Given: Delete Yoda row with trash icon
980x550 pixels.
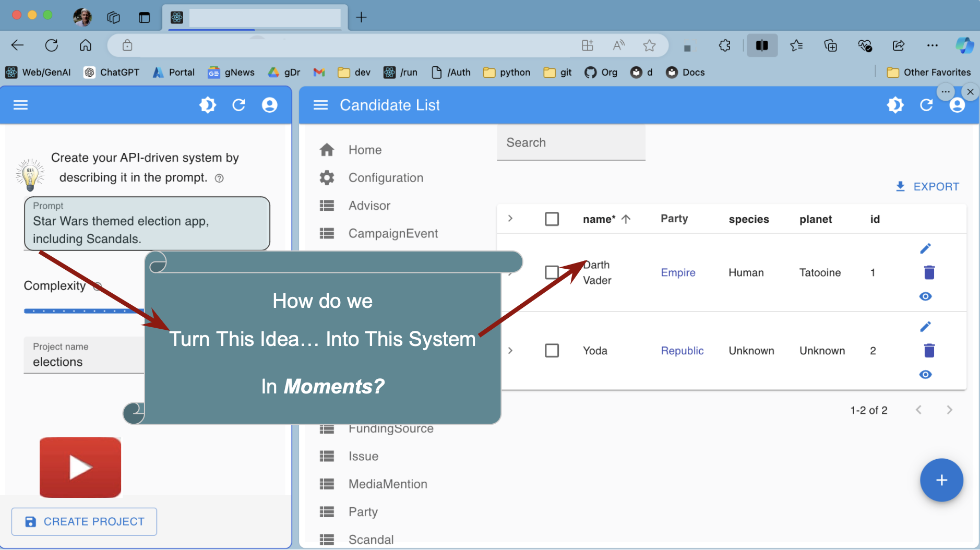Looking at the screenshot, I should 929,350.
